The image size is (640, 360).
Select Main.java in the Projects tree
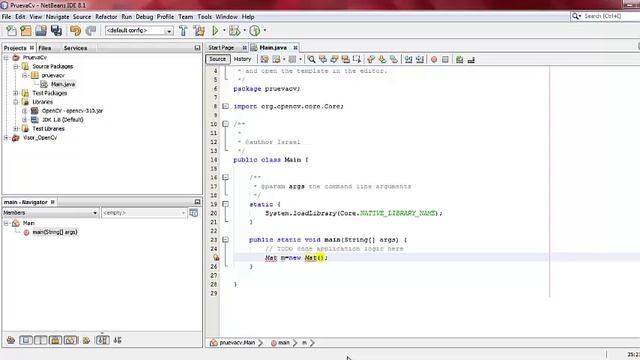(63, 84)
